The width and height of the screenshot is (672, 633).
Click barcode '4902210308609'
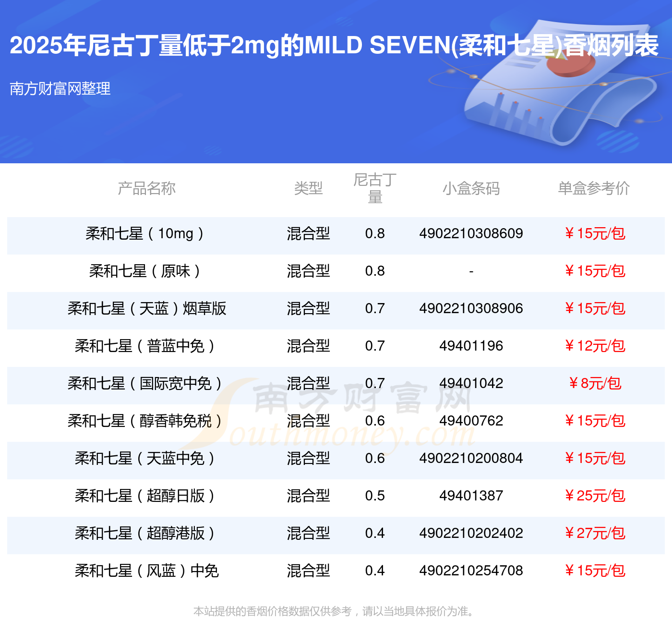(x=471, y=233)
